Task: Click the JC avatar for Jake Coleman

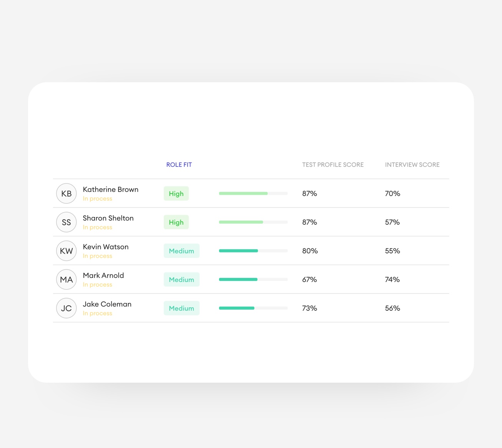Action: pos(66,308)
